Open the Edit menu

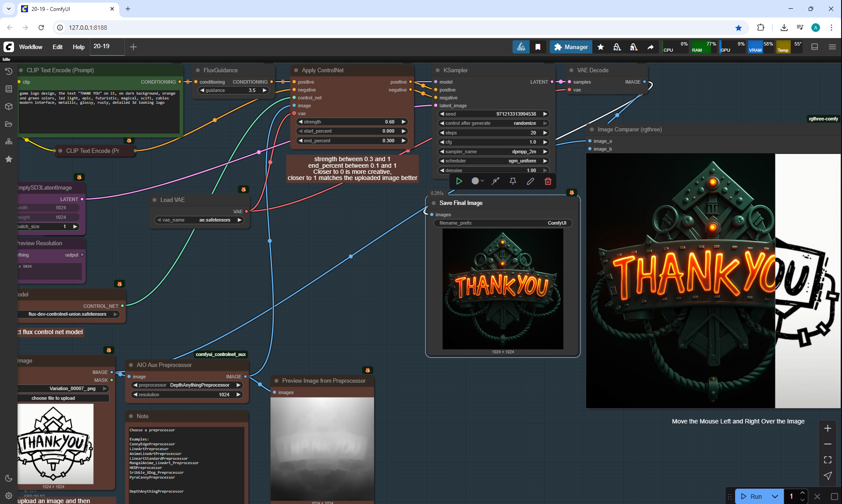point(57,47)
